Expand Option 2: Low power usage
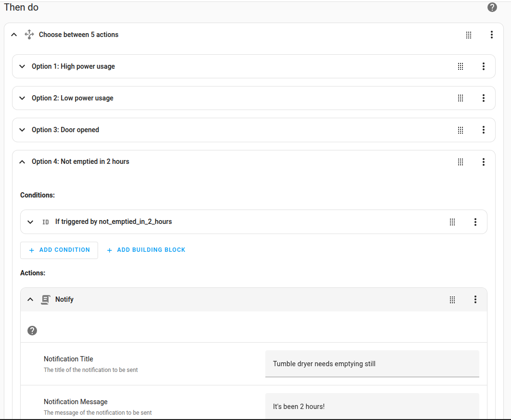 pyautogui.click(x=22, y=98)
